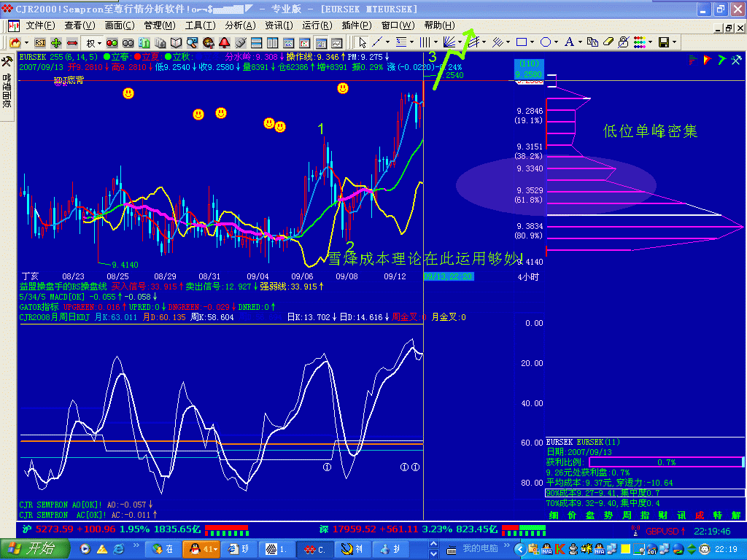Toggle the 细 detail tab in bottom panel
The width and height of the screenshot is (747, 560).
pos(553,516)
